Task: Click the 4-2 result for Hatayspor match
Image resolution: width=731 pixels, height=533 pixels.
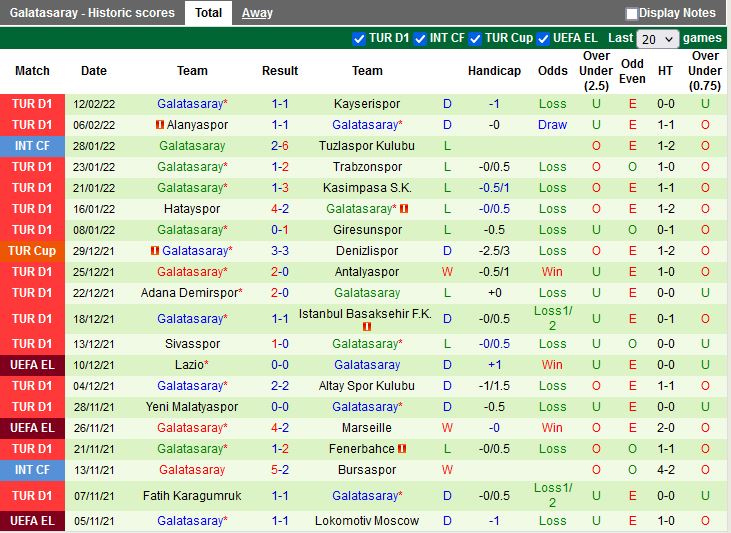Action: pos(280,208)
